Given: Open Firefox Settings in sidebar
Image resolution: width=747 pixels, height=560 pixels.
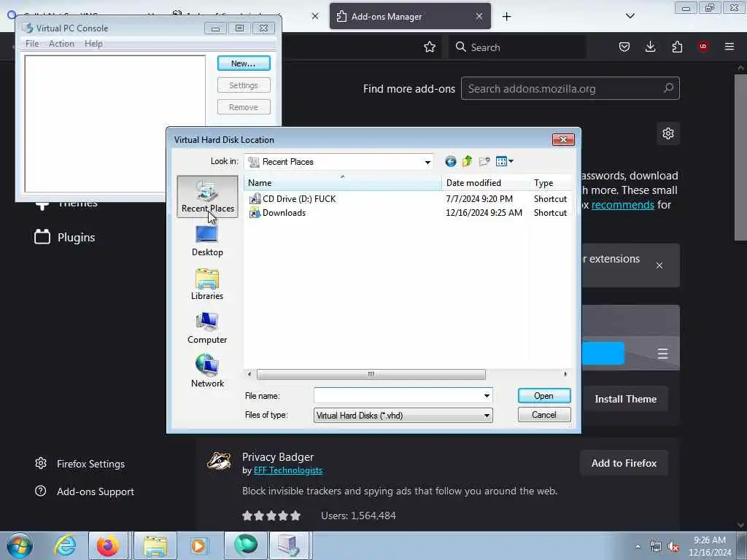Looking at the screenshot, I should [x=80, y=464].
